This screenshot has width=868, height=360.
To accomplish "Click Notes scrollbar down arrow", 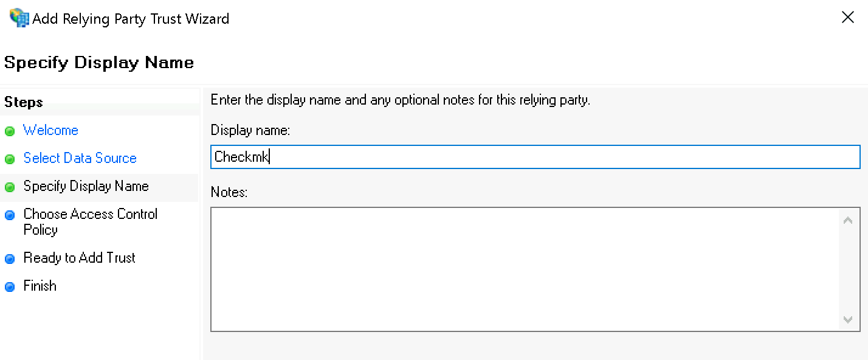I will click(848, 319).
